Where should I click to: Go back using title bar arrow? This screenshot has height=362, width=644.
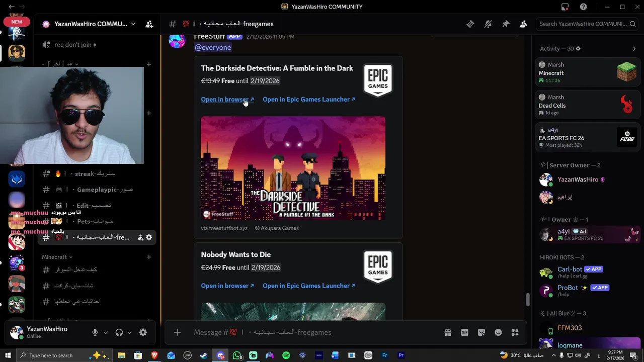click(x=12, y=7)
